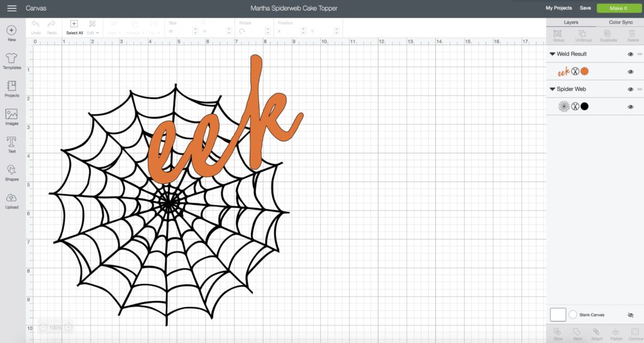Click the X position stepper
644x343 pixels.
[x=303, y=31]
